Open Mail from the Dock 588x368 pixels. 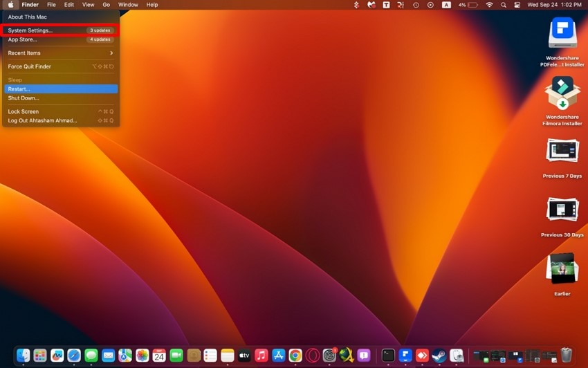[x=108, y=356]
